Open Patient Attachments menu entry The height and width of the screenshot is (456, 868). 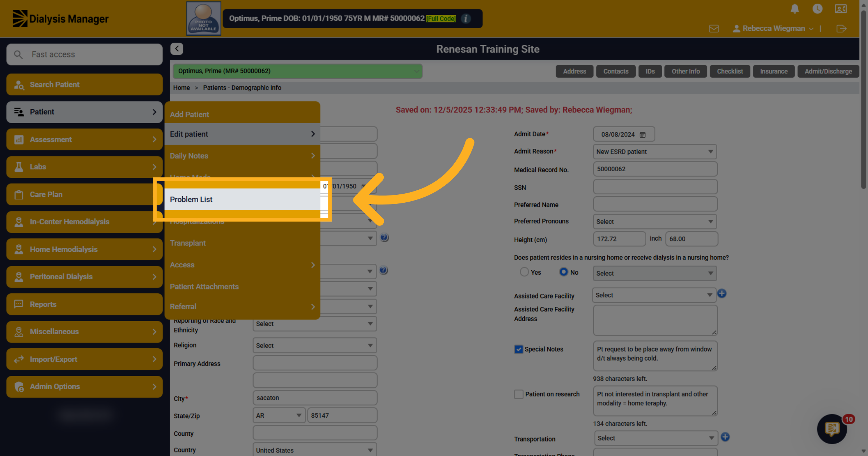pyautogui.click(x=242, y=287)
